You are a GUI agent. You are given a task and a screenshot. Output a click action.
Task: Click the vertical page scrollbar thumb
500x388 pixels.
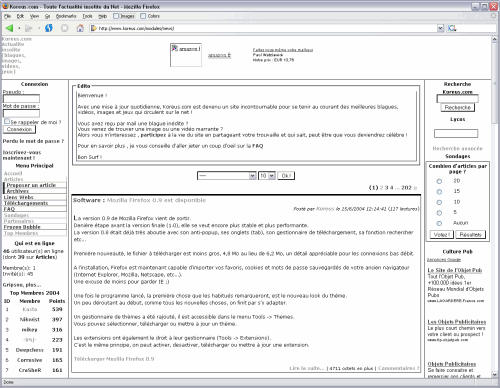495,83
